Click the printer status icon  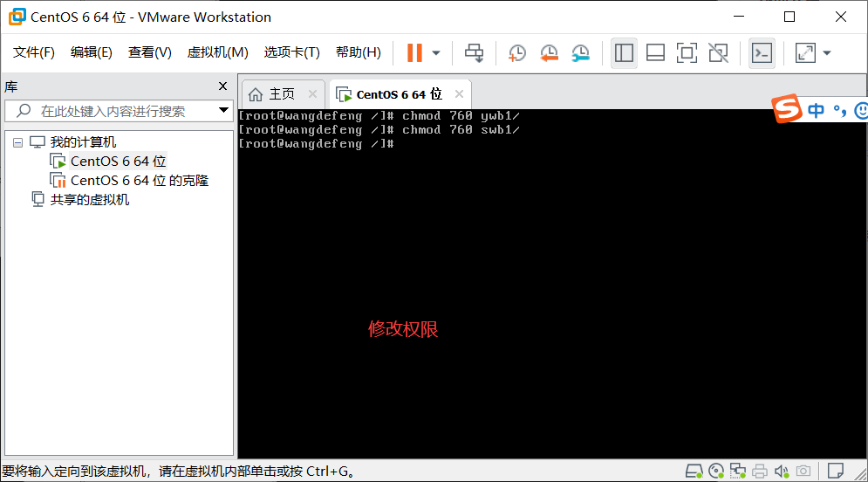(760, 471)
